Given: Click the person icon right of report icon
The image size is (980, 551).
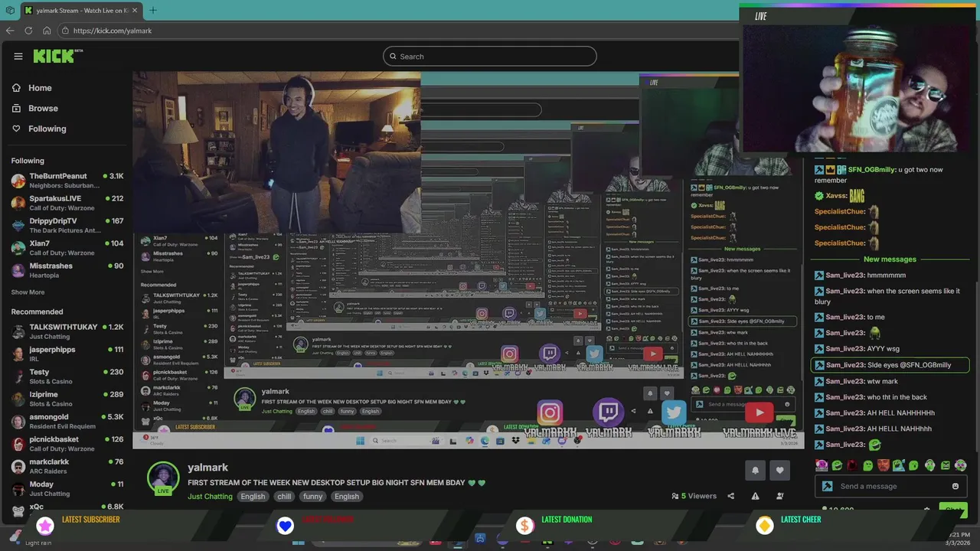Looking at the screenshot, I should click(779, 496).
